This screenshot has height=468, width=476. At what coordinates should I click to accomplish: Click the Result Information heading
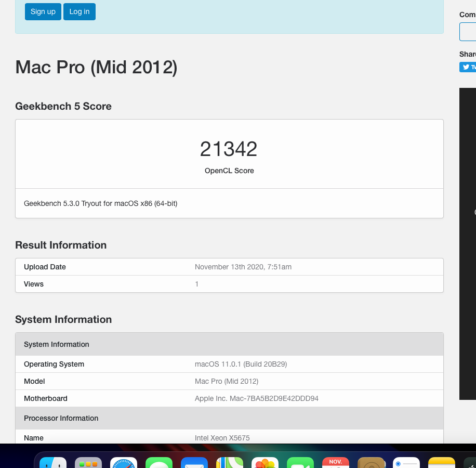coord(61,245)
